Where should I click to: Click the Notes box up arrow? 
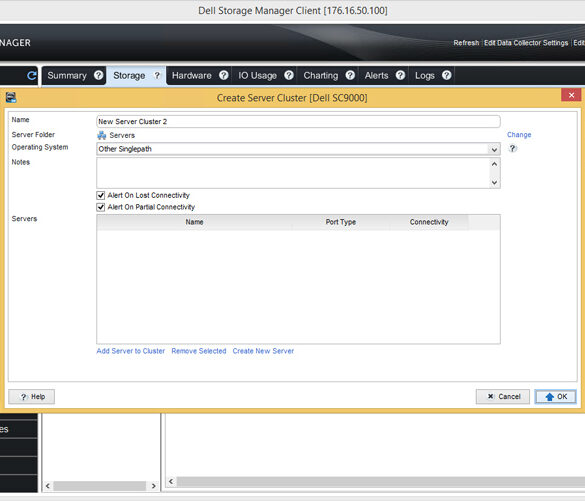[494, 164]
